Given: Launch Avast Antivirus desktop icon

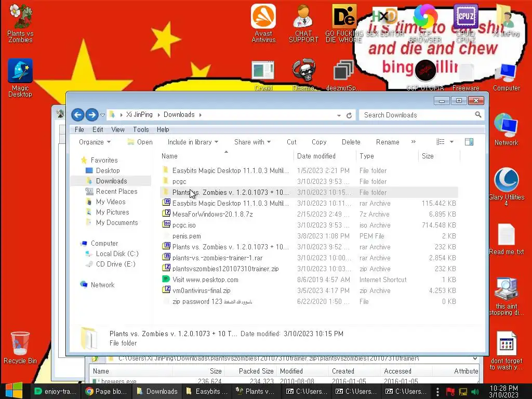Looking at the screenshot, I should (263, 23).
